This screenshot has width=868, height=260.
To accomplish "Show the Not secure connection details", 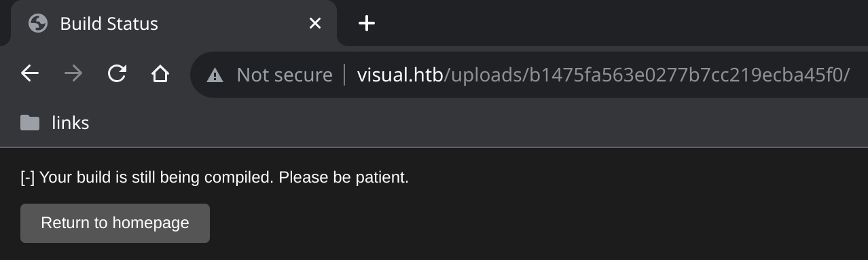I will (x=285, y=75).
